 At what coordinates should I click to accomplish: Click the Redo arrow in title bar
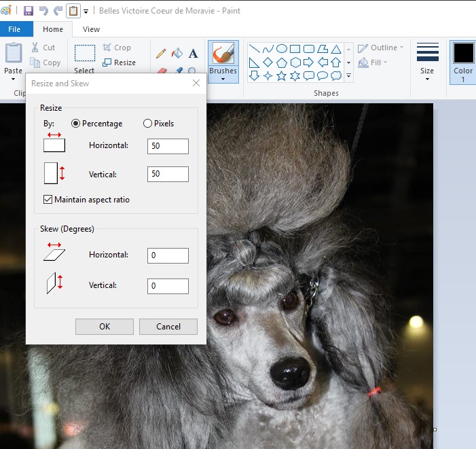coord(58,11)
